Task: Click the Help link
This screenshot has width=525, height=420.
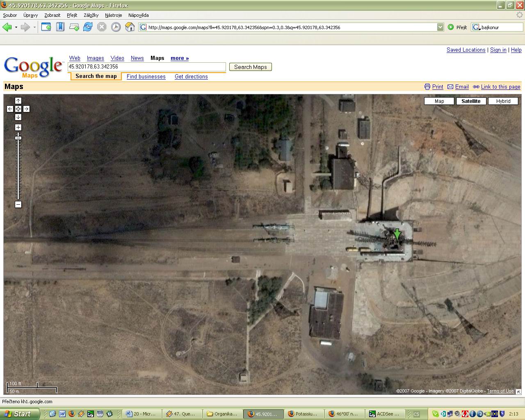Action: (x=516, y=50)
